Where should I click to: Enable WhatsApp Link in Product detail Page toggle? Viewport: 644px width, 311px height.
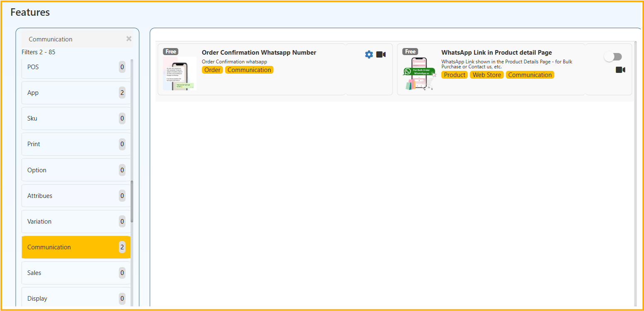tap(613, 57)
